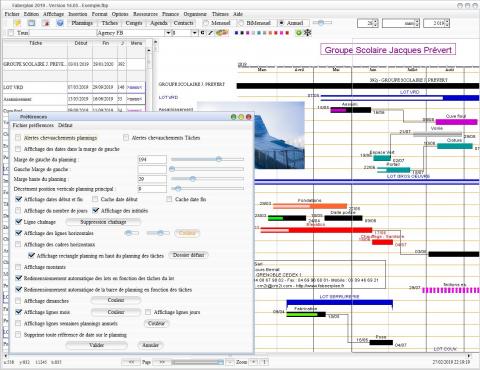The height and width of the screenshot is (370, 480).
Task: Open the Ressources menu
Action: [x=145, y=14]
